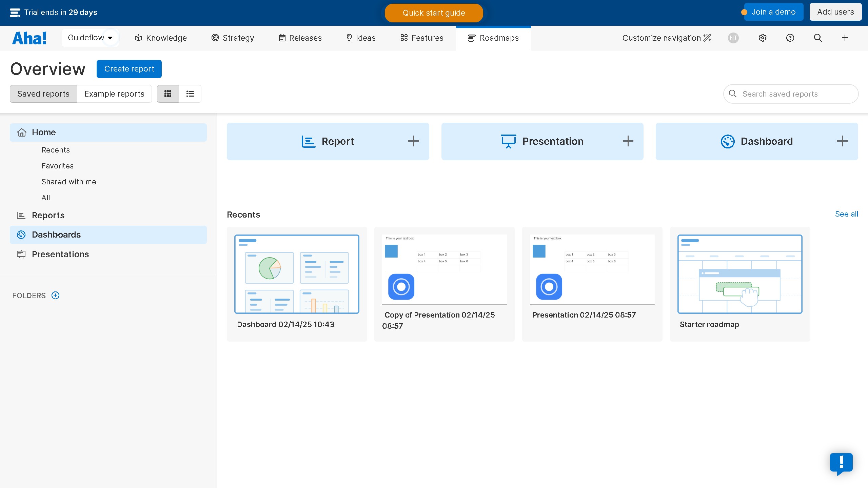Open the search magnifier in top navigation
This screenshot has height=488, width=868.
[x=818, y=38]
